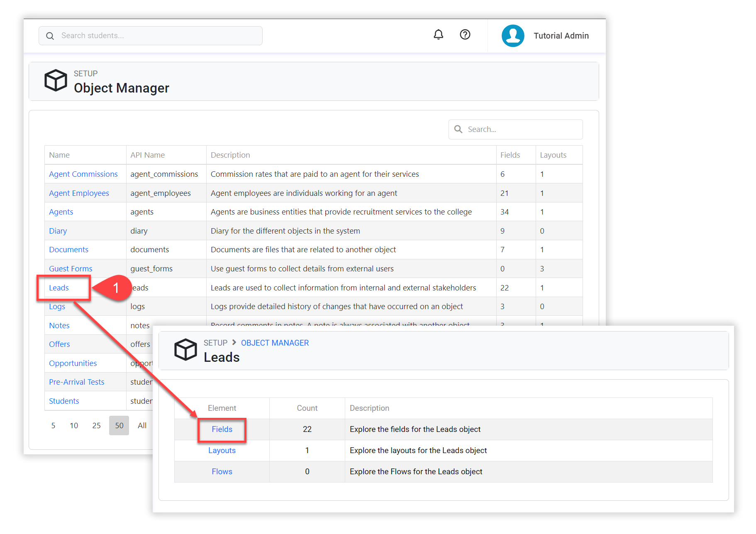Show All rows in pagination

click(x=142, y=426)
